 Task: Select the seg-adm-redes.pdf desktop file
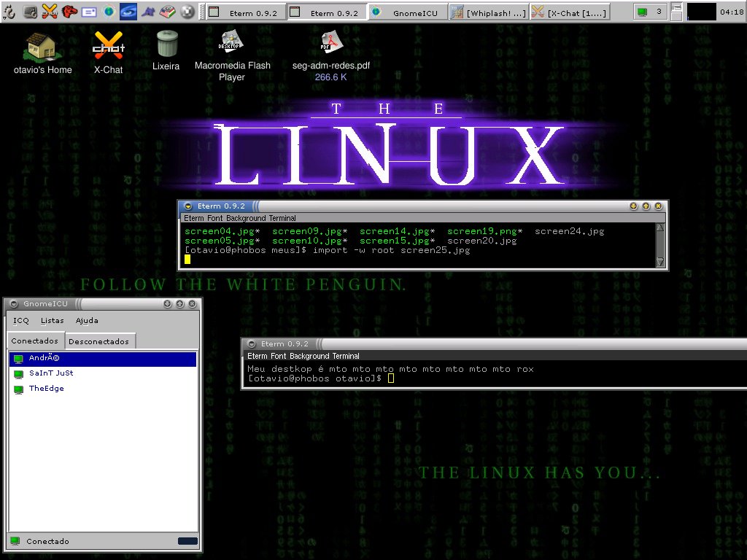[x=330, y=55]
